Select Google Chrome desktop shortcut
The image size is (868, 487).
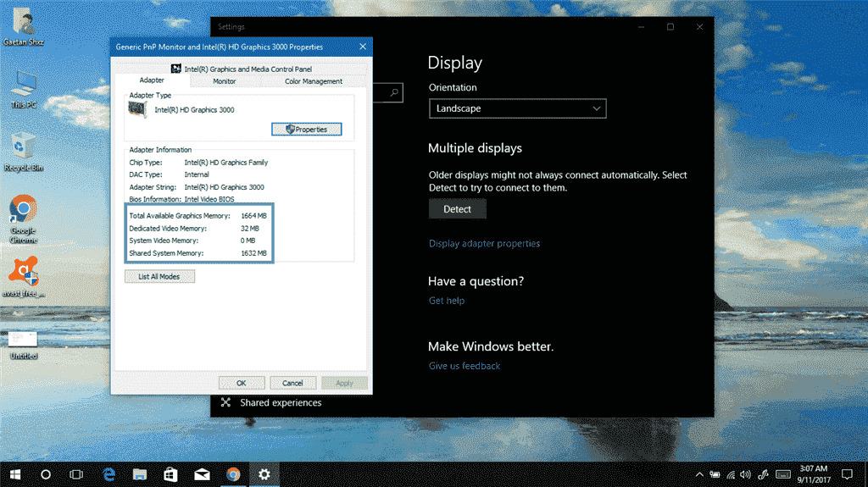click(x=23, y=219)
